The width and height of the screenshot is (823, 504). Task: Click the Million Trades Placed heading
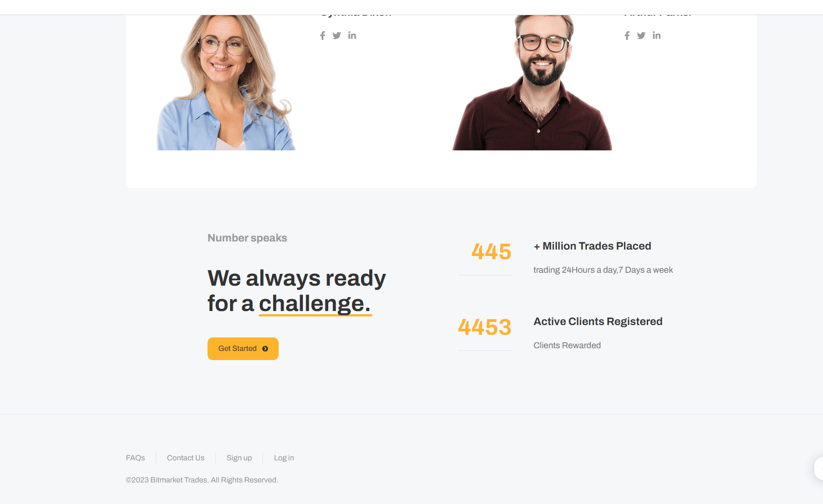click(592, 246)
